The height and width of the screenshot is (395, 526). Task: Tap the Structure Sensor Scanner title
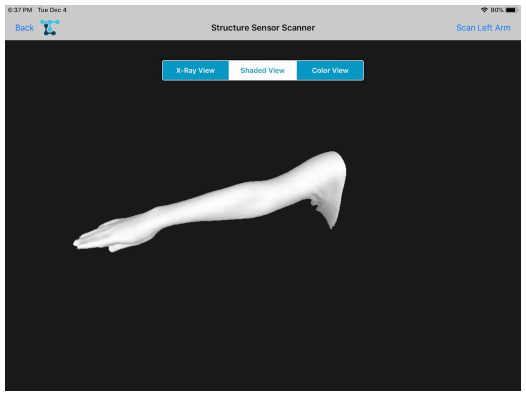(263, 28)
